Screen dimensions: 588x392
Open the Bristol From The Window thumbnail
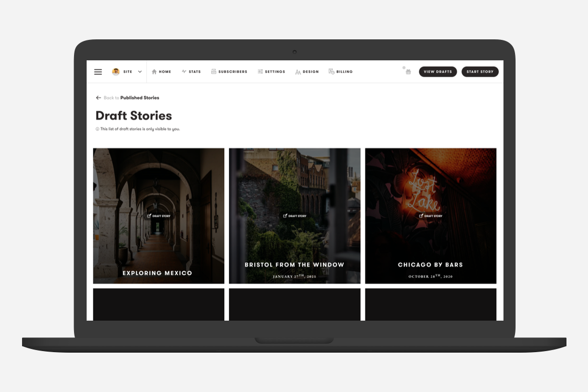click(x=295, y=216)
